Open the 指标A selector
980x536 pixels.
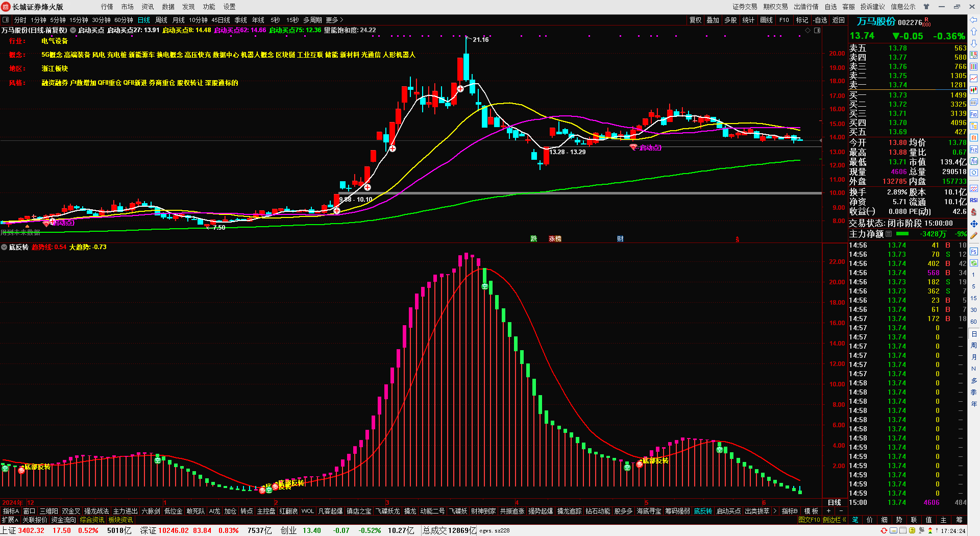click(11, 511)
